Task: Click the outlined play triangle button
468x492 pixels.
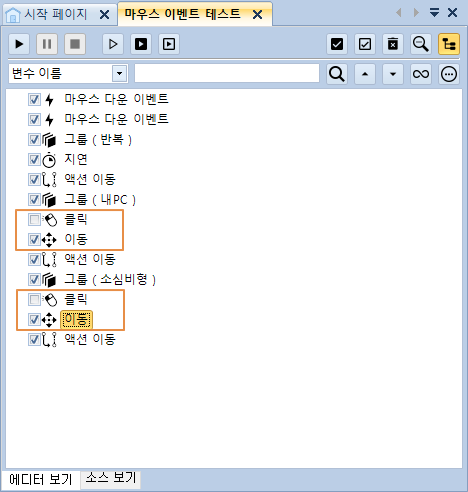Action: tap(113, 44)
